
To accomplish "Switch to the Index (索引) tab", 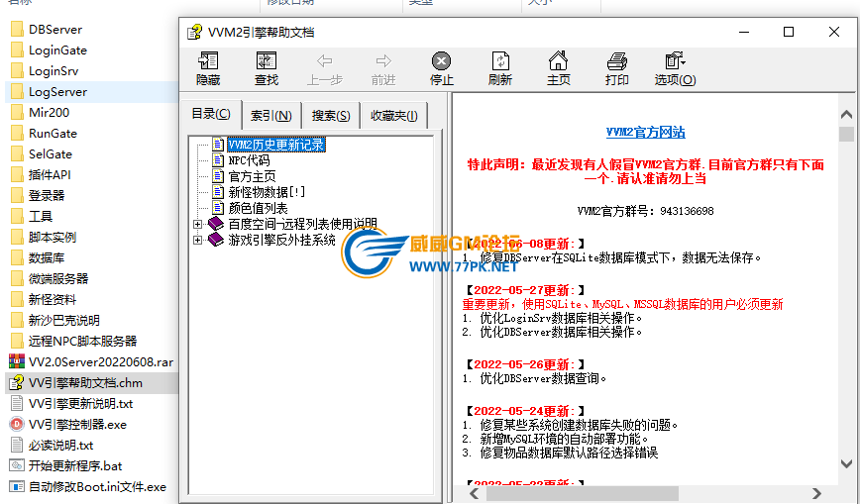I will coord(270,115).
